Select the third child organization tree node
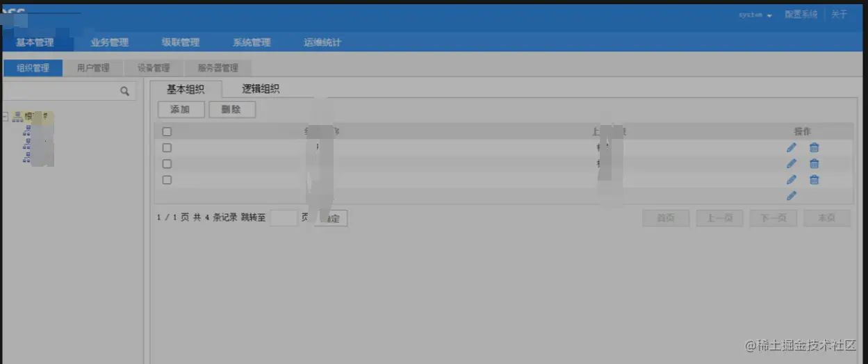Screen dimensions: 868x364 click(x=27, y=158)
